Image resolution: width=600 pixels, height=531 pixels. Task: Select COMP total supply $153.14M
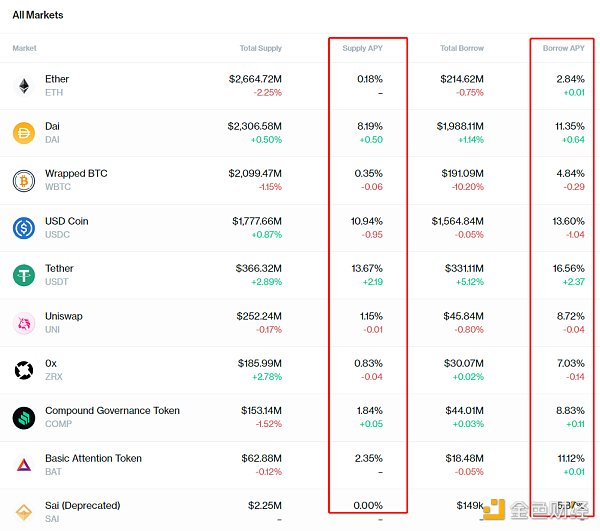point(261,410)
